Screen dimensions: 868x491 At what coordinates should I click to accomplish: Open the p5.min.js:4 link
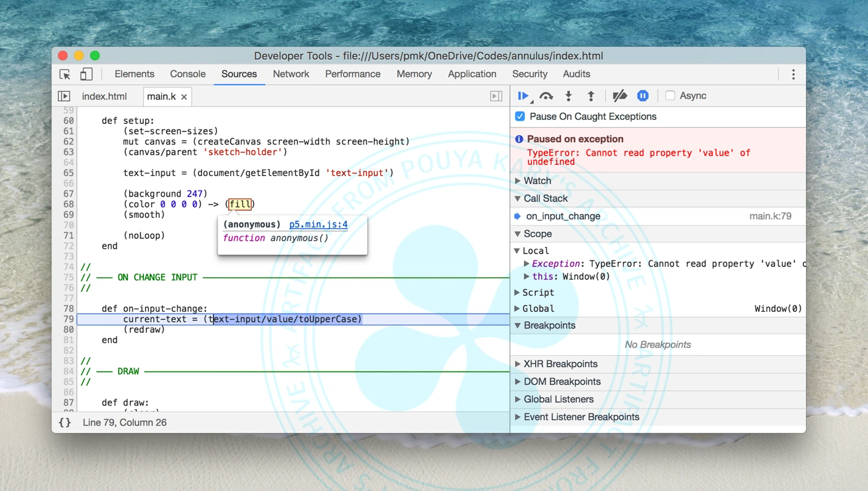(318, 224)
